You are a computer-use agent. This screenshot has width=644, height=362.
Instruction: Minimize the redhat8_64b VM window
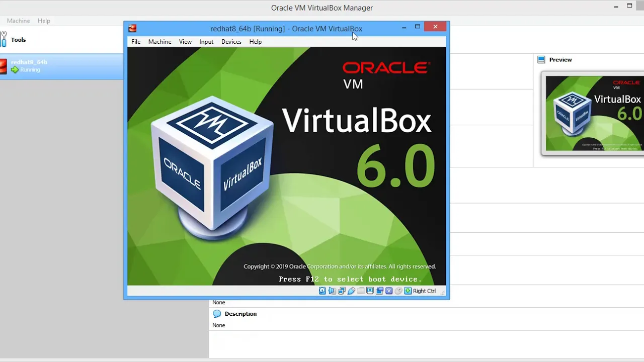[x=404, y=27]
